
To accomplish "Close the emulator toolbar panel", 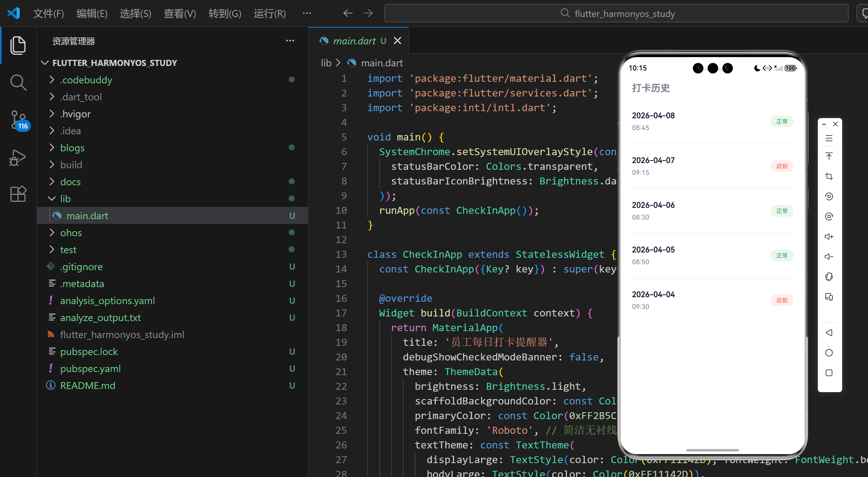I will 835,124.
